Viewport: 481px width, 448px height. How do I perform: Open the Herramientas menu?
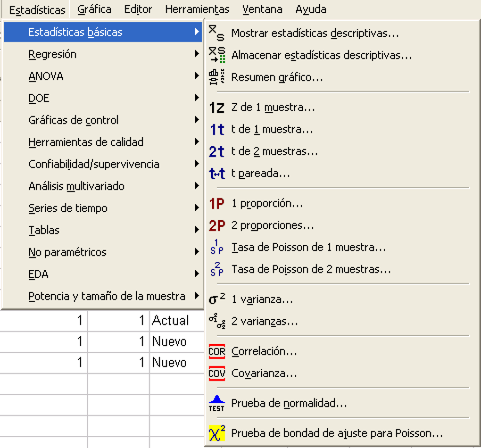click(197, 9)
